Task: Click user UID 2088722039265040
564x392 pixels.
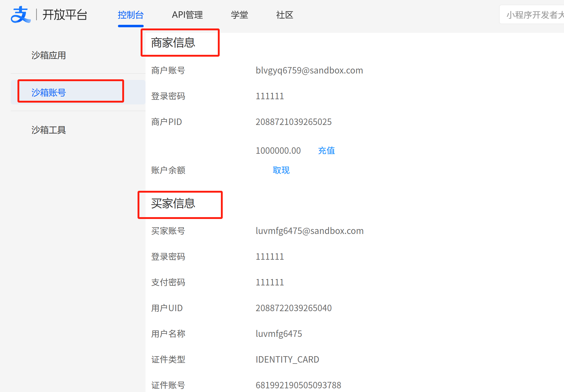Action: click(293, 308)
